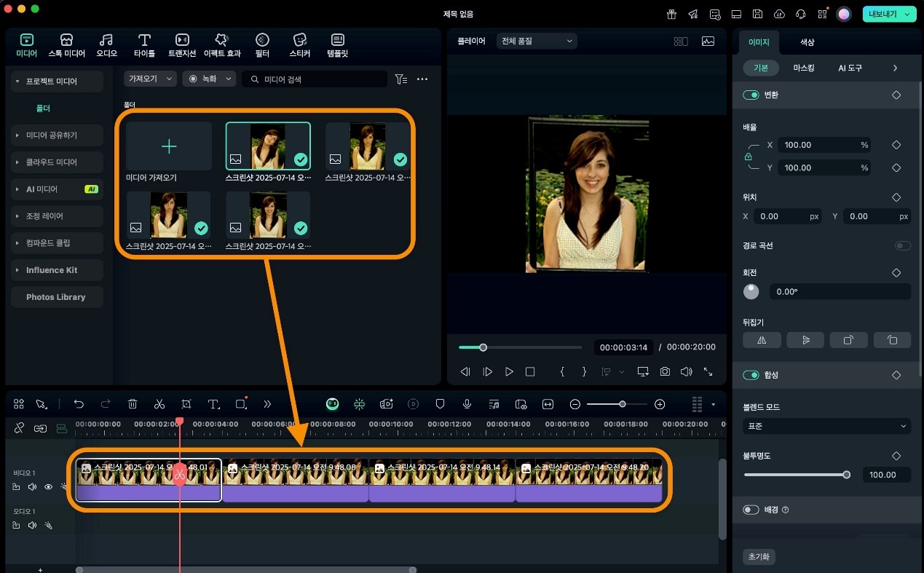Select the 마스킹 sub-tab
Image resolution: width=924 pixels, height=573 pixels.
click(804, 68)
